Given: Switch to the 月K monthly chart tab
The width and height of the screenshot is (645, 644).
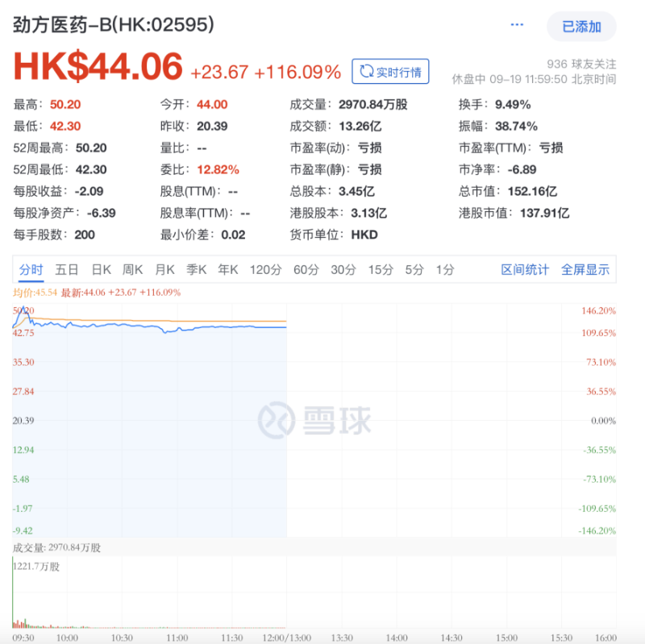Looking at the screenshot, I should [164, 270].
